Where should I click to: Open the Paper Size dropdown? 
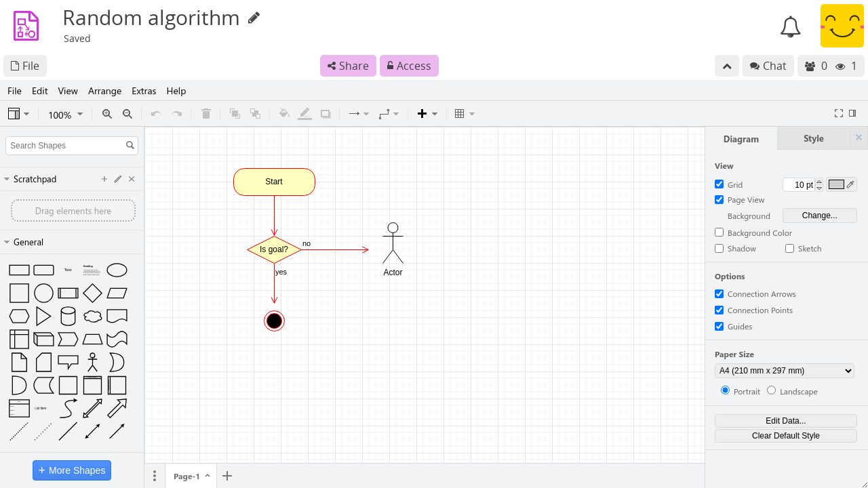[784, 371]
